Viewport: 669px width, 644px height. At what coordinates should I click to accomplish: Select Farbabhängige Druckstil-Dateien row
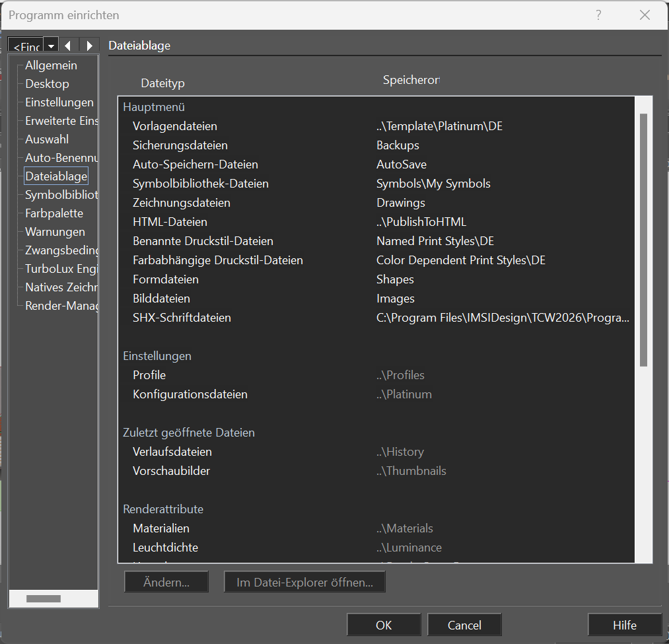tap(376, 260)
